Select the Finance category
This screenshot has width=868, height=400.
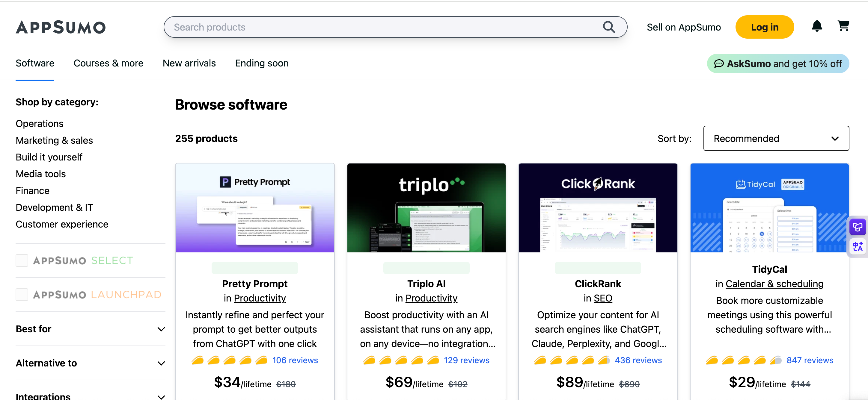[32, 191]
